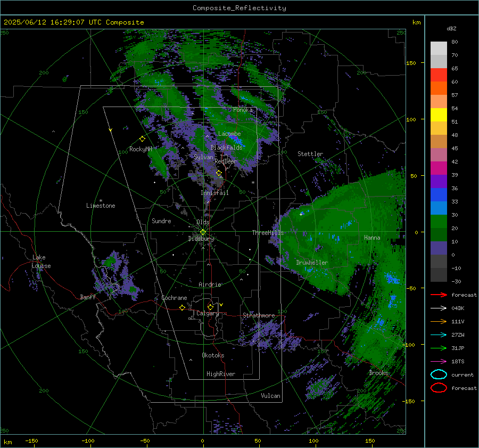Select the purple 36-39 dBZ color swatch

[439, 182]
